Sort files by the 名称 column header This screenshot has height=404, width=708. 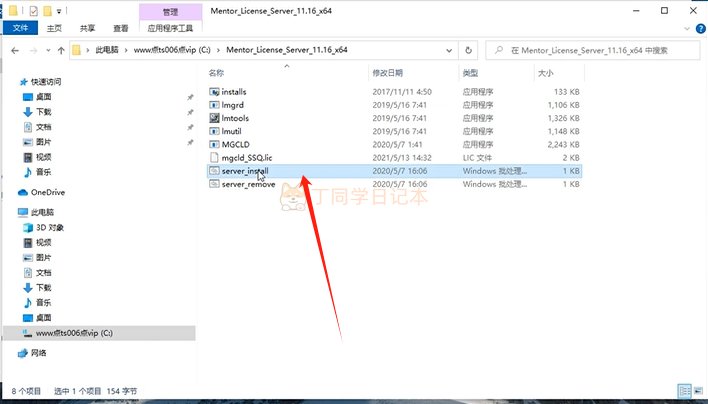216,73
